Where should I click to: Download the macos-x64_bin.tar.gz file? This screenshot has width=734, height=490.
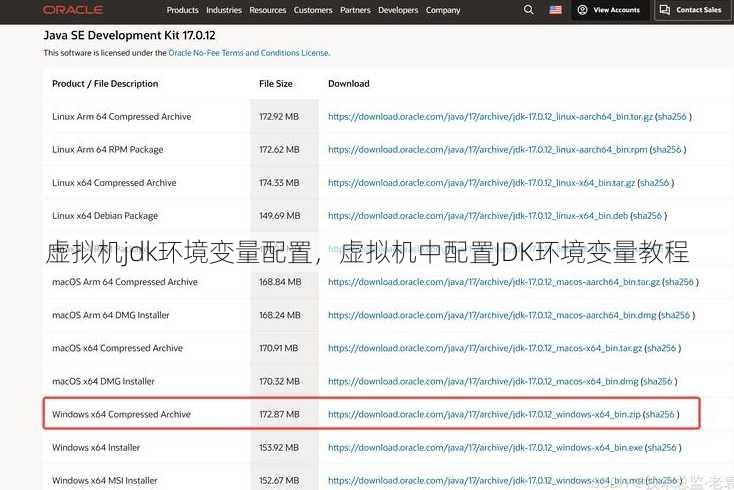[x=485, y=348]
